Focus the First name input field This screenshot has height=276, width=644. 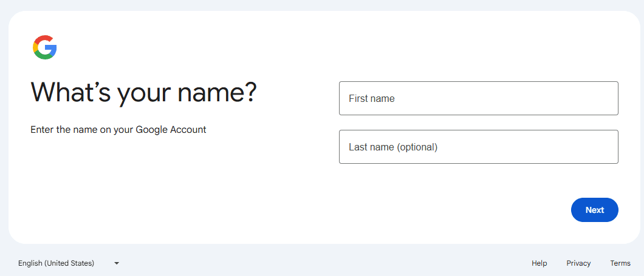point(478,98)
